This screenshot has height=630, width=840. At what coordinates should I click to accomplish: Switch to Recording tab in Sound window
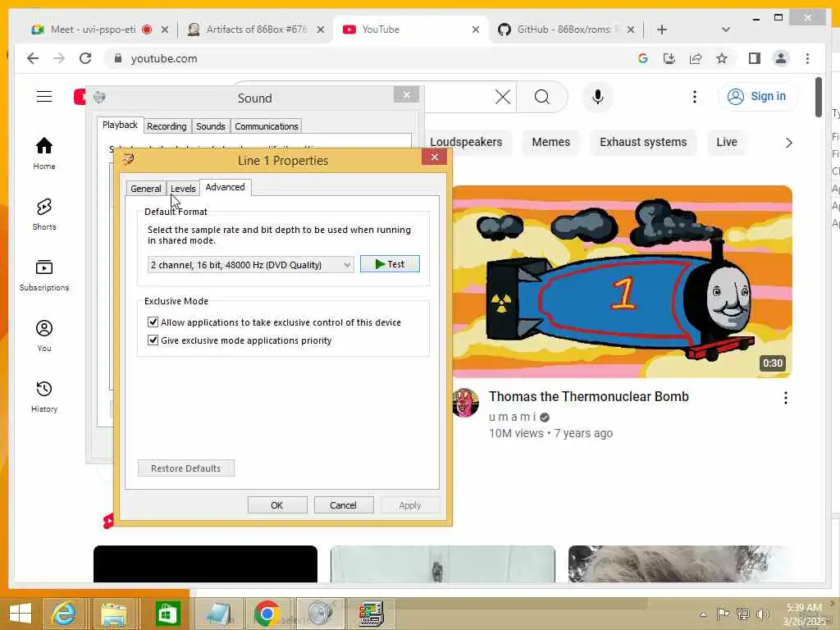pyautogui.click(x=167, y=126)
